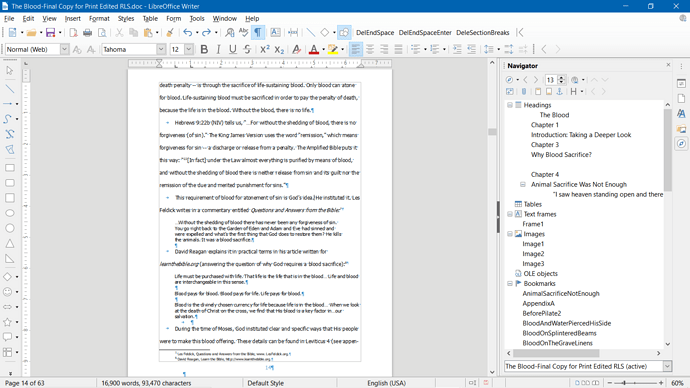The height and width of the screenshot is (388, 690).
Task: Open Navigator active document dropdown
Action: [667, 366]
